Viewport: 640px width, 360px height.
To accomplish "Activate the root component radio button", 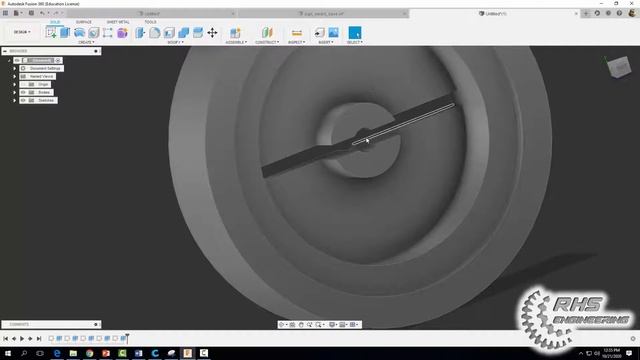I will click(58, 60).
